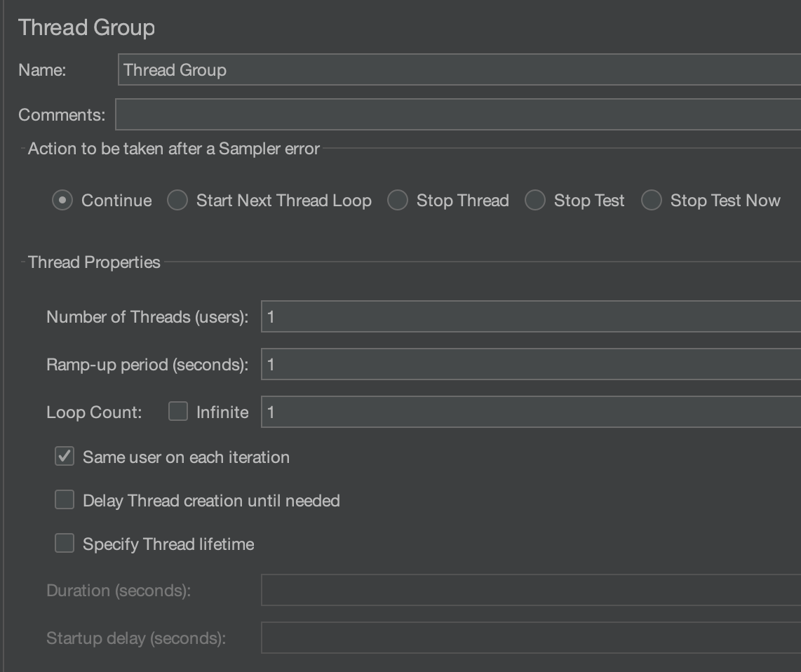
Task: Click the Loop Count value field
Action: (531, 412)
